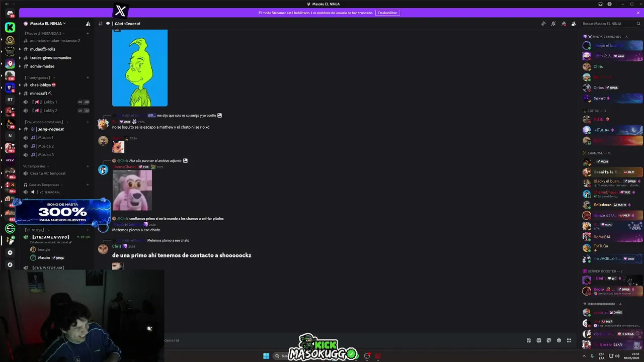Collapse the Mudae INSTANCIA 2 category
The image size is (644, 362).
pyautogui.click(x=44, y=33)
